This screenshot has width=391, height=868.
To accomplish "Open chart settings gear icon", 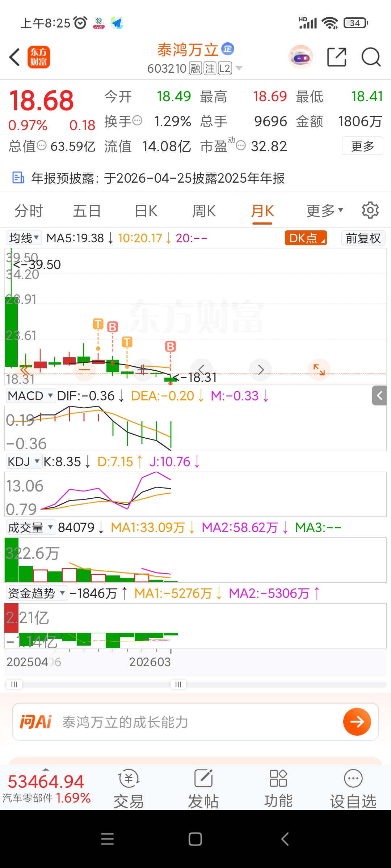I will 370,210.
